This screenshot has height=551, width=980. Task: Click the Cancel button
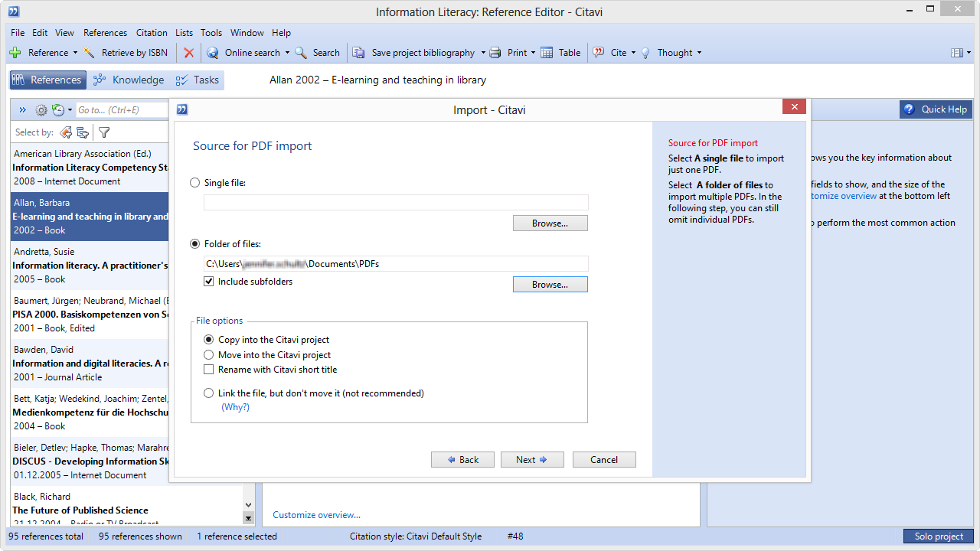[x=604, y=460]
